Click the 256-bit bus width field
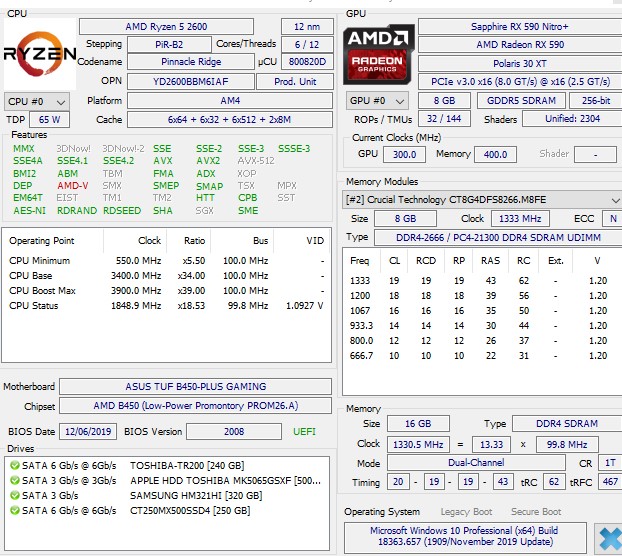 coord(596,101)
